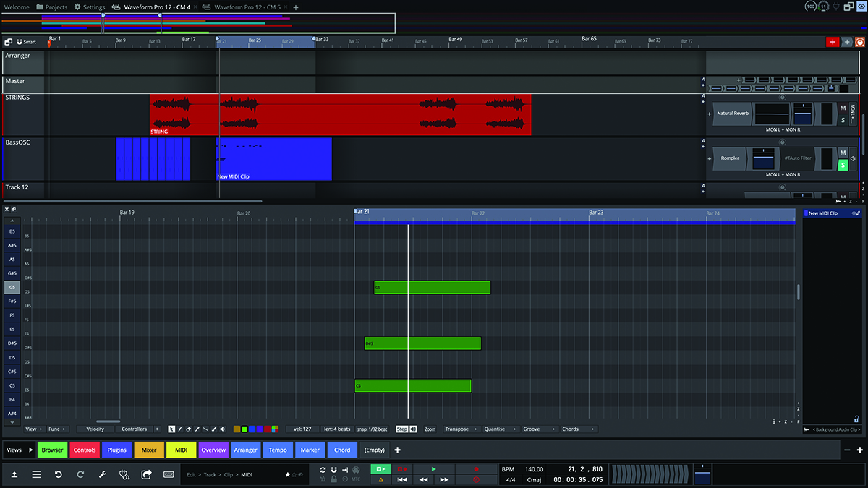Open the Rompler plugin on BassOSC
This screenshot has height=488, width=868.
click(x=730, y=158)
